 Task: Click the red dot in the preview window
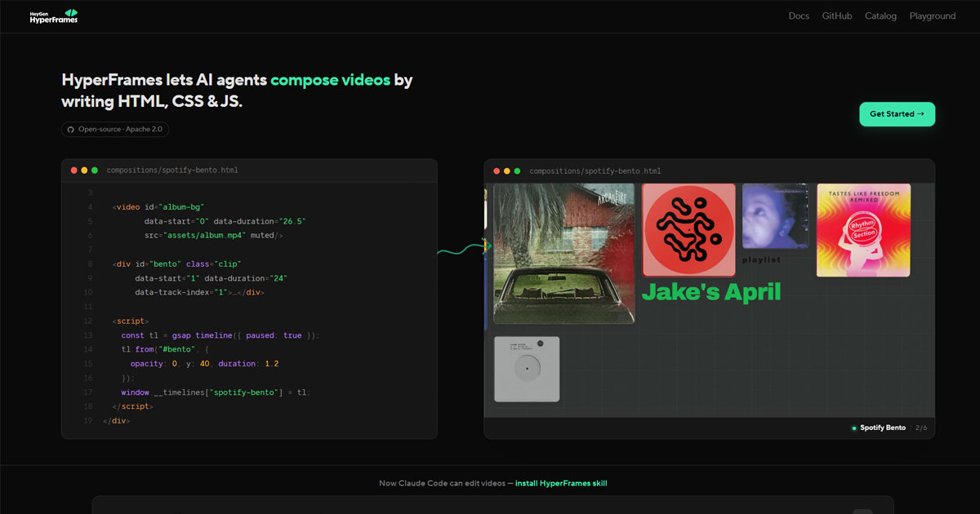[x=497, y=171]
